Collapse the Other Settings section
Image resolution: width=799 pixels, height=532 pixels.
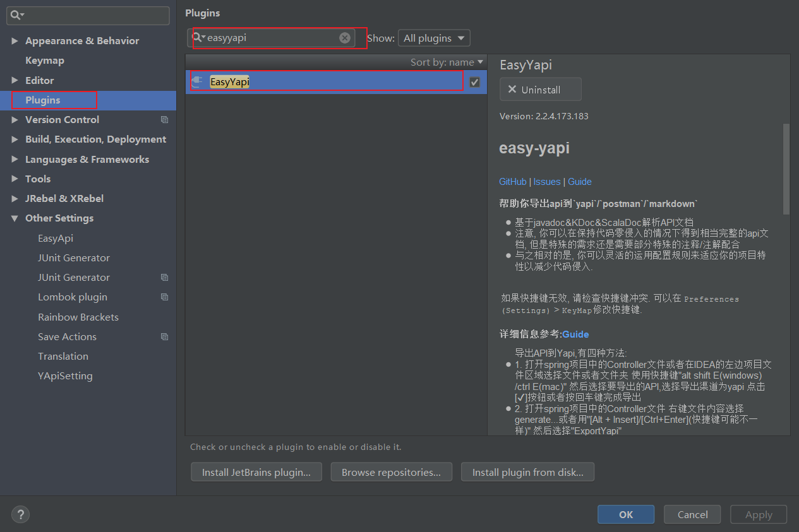click(x=14, y=218)
